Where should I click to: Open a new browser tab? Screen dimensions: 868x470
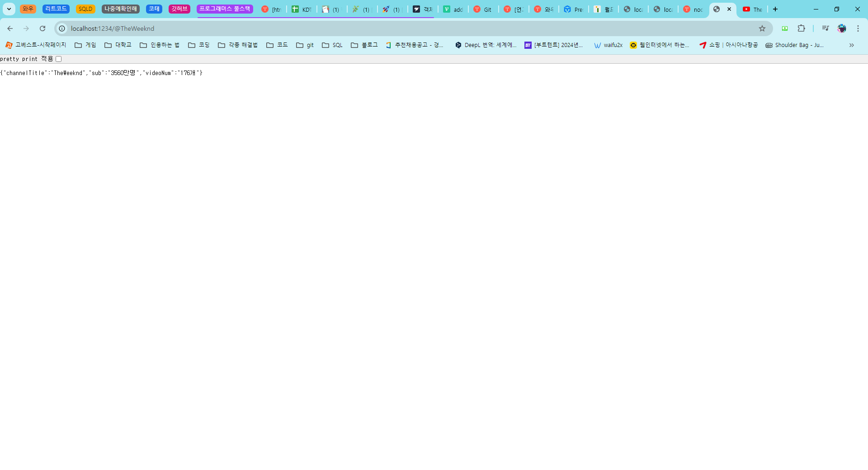click(775, 9)
